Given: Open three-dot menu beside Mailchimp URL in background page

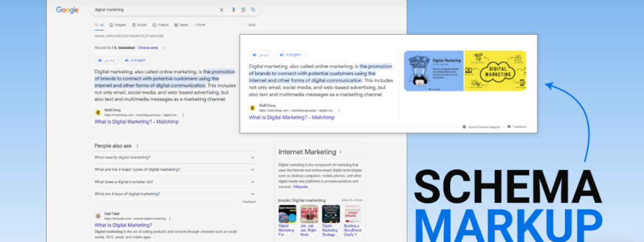Looking at the screenshot, I should point(183,115).
